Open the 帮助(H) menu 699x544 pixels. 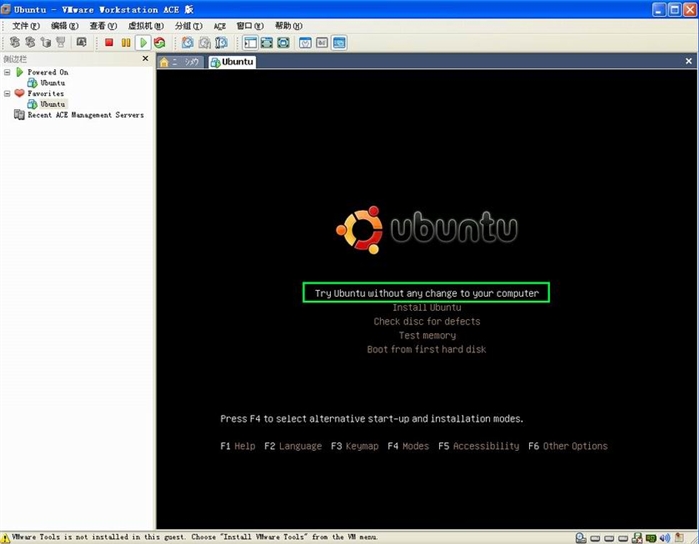289,26
